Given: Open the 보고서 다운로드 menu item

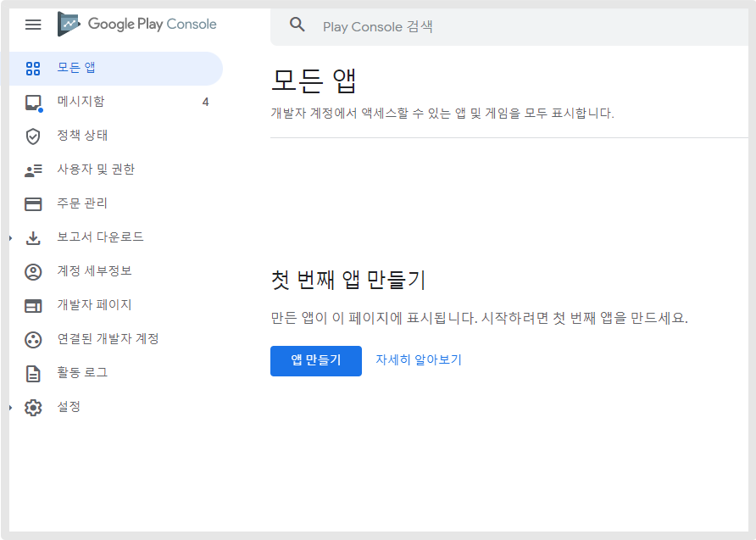Looking at the screenshot, I should [x=100, y=237].
